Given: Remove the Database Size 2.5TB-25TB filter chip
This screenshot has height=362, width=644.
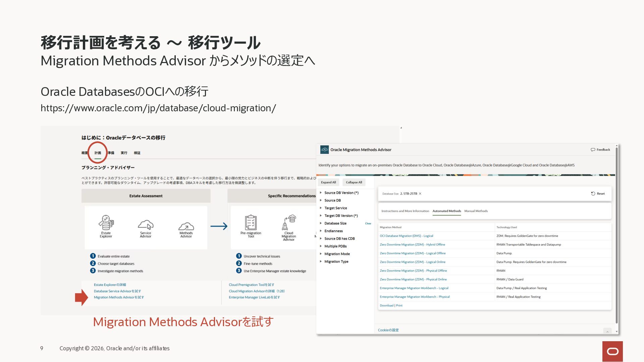Looking at the screenshot, I should 420,194.
